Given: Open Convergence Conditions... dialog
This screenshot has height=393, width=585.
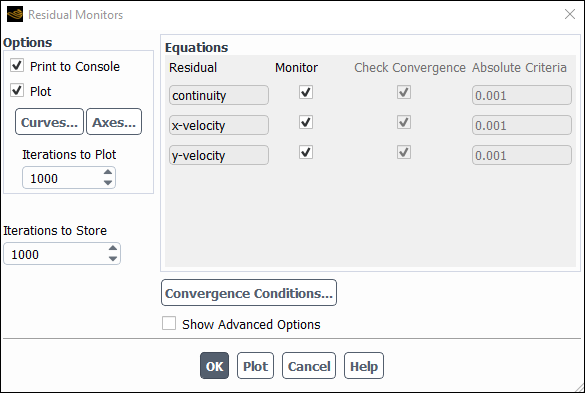Looking at the screenshot, I should [249, 293].
